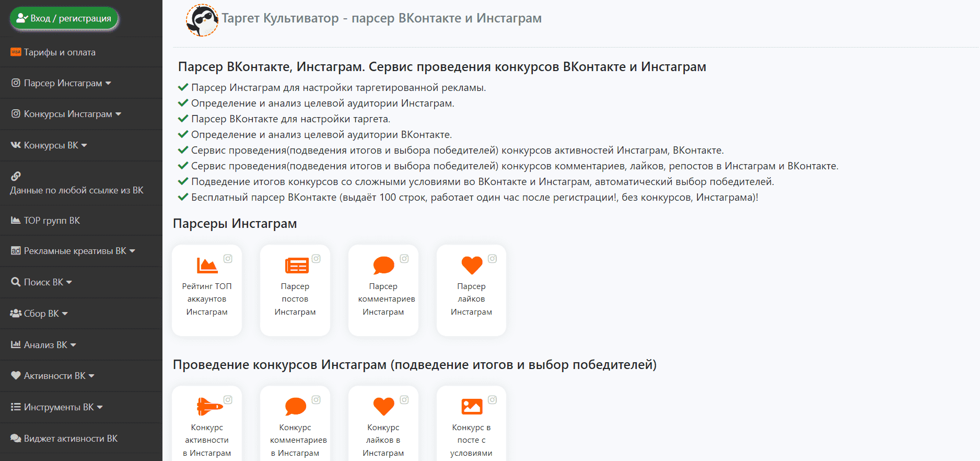Viewport: 980px width, 461px height.
Task: Open Парсер комментариев Инстаграм card link
Action: click(x=386, y=299)
